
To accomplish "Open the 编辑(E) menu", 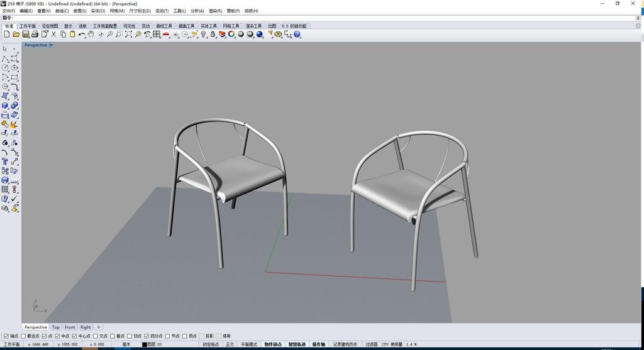I will [26, 11].
